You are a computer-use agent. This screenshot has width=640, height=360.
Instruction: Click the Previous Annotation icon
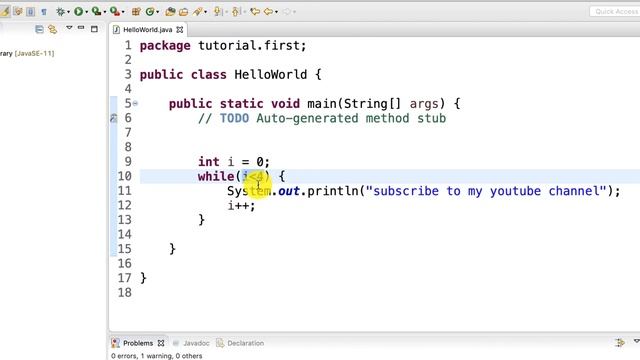[236, 11]
